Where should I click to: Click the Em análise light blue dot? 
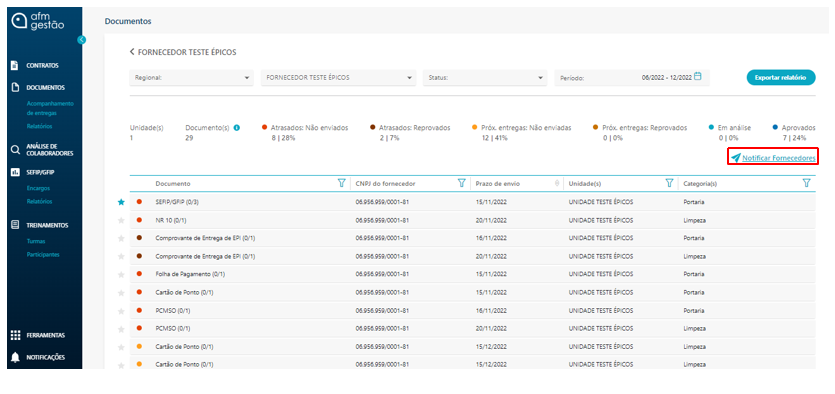tap(711, 128)
